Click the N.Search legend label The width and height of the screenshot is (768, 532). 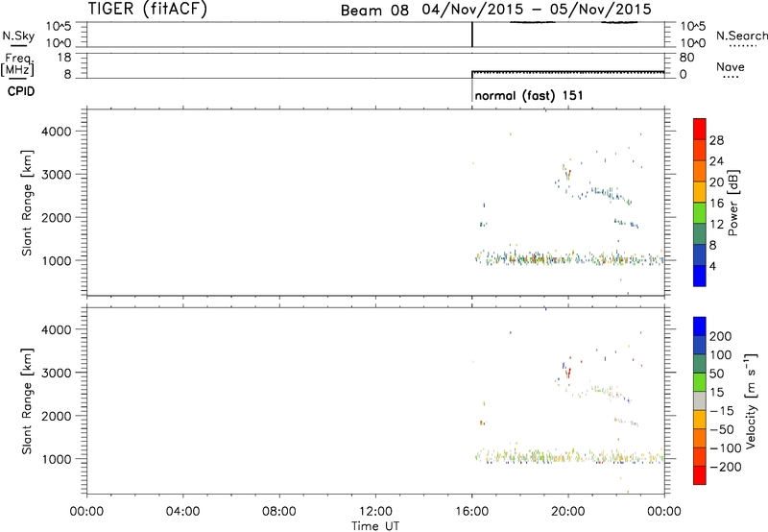click(x=741, y=36)
